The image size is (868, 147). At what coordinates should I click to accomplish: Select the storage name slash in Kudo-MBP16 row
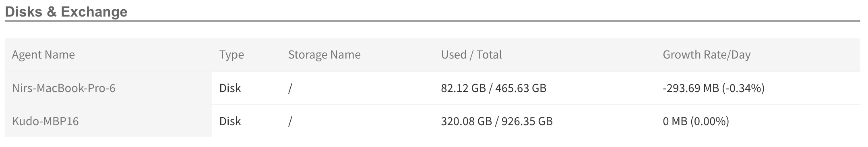[290, 121]
